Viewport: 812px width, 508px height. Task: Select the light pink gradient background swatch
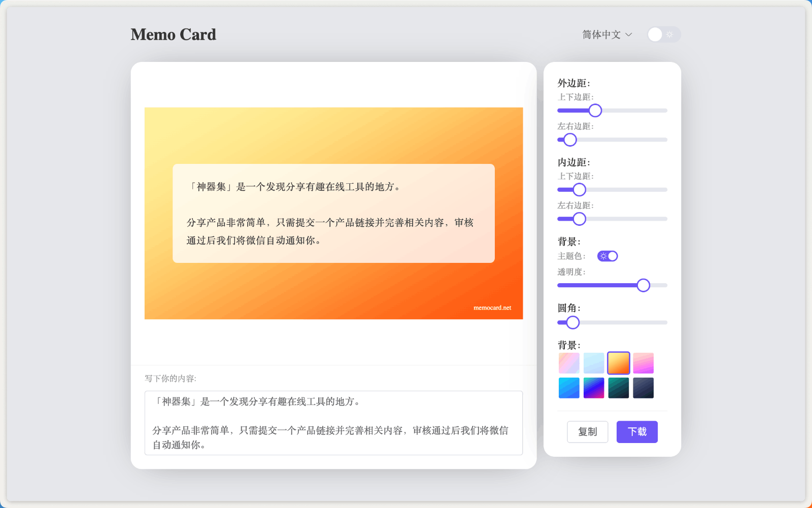click(568, 363)
